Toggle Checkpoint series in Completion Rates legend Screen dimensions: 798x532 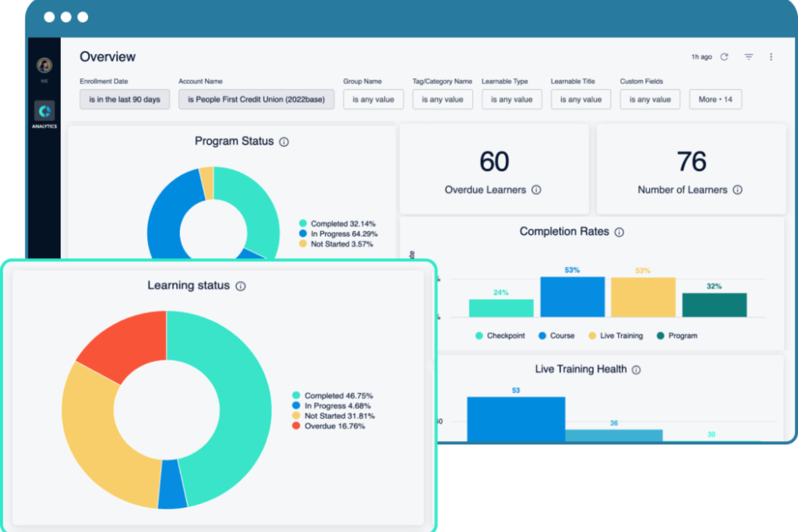(500, 336)
